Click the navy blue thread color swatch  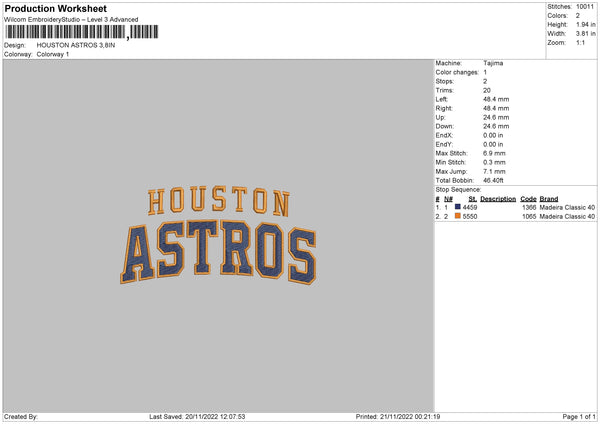[x=457, y=207]
